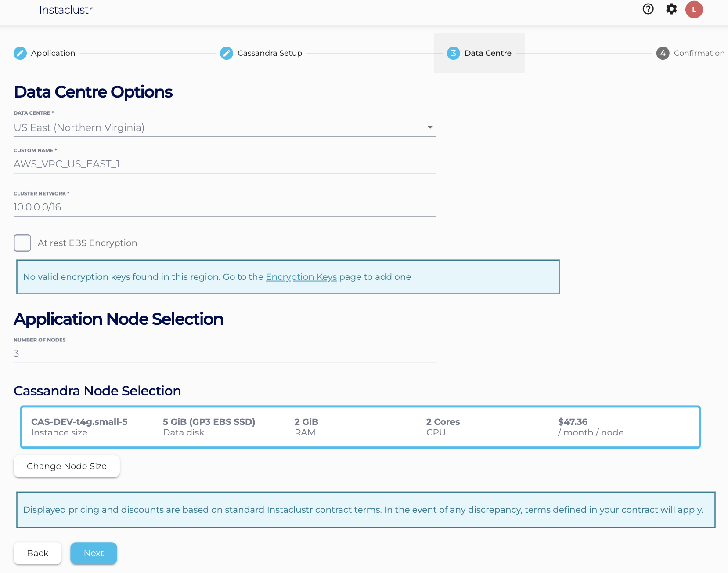Click the Application step pencil icon
The image size is (728, 573).
(20, 53)
